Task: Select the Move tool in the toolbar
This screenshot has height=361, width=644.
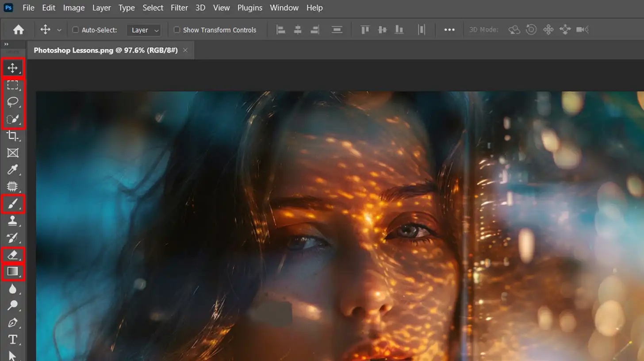Action: click(x=12, y=68)
